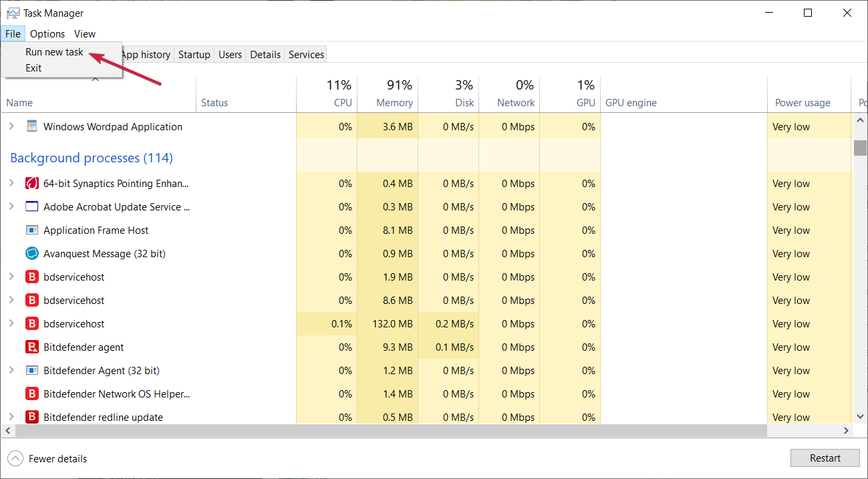Select the Avanquest Message (32 bit) name

[x=104, y=253]
